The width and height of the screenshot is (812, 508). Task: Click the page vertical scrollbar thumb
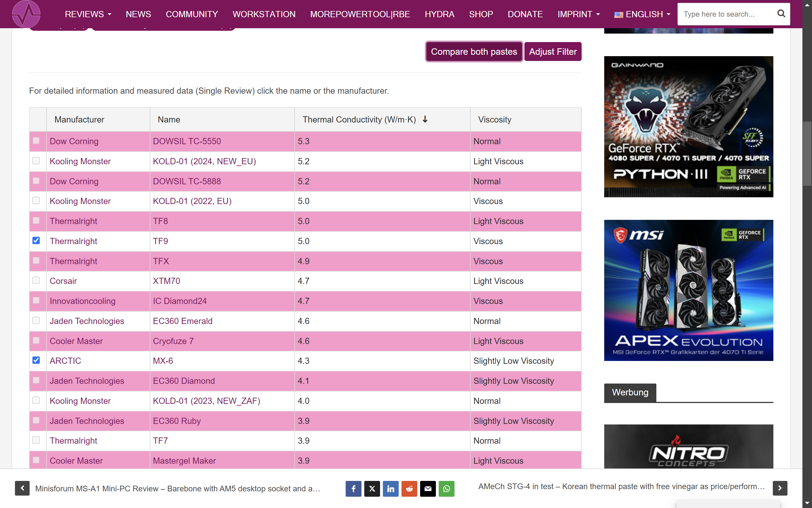[807, 153]
